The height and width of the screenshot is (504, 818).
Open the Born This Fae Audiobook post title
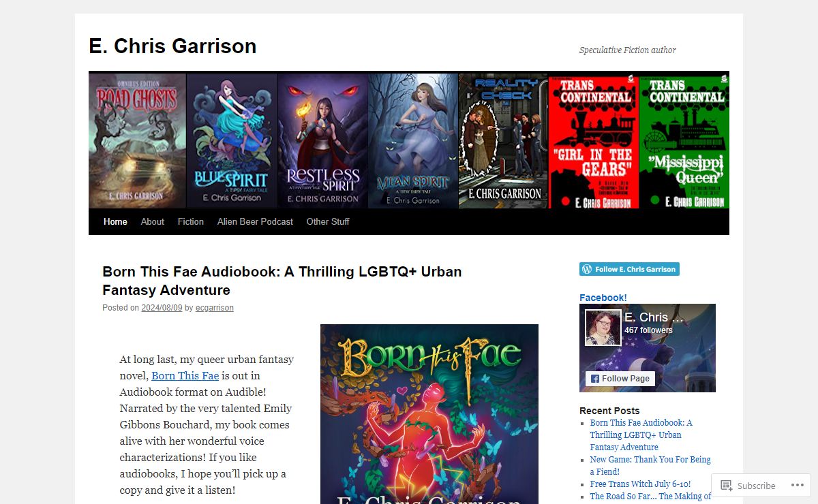(x=282, y=281)
